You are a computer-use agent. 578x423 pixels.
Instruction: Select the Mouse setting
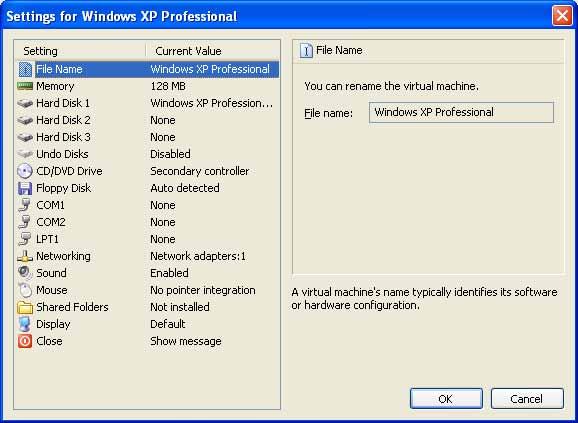pos(52,290)
